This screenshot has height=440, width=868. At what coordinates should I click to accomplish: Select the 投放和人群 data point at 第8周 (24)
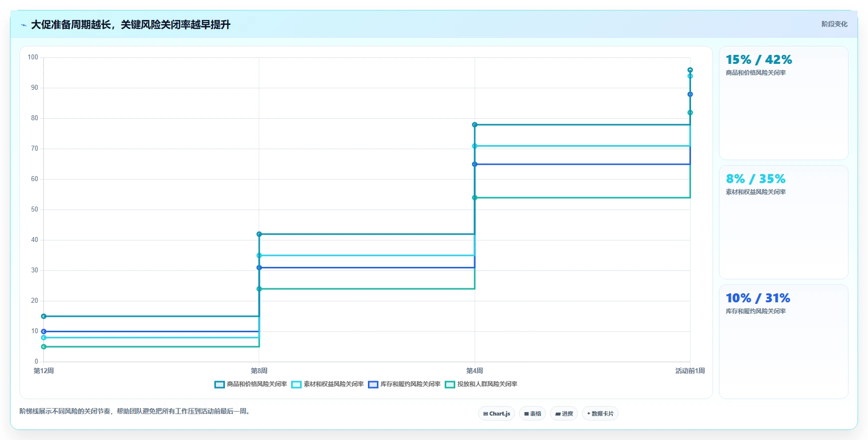[x=259, y=289]
